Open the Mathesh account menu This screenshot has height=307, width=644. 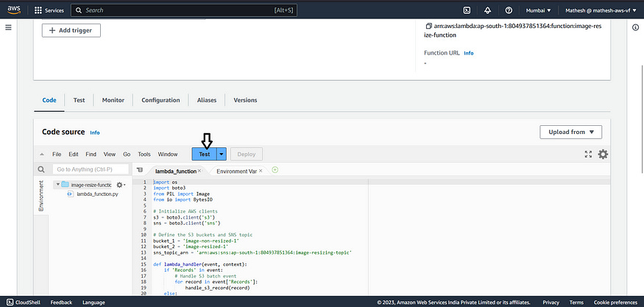click(x=601, y=11)
